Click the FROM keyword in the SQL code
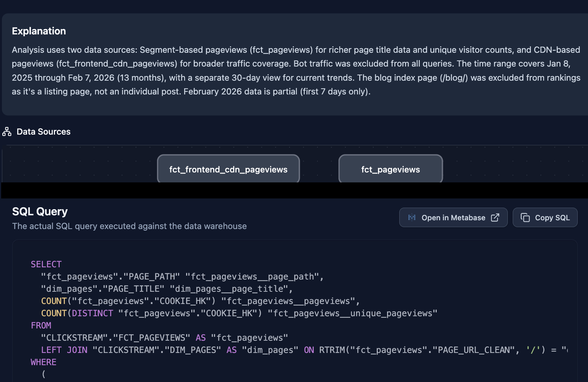The height and width of the screenshot is (382, 588). pyautogui.click(x=41, y=325)
